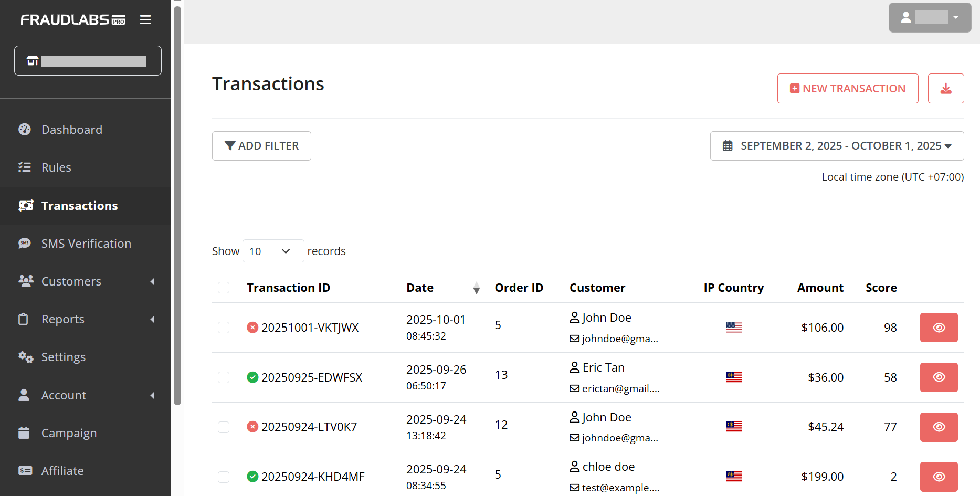Screen dimensions: 980x496
Task: View details of transaction 20251001-VKTJWX
Action: (938, 328)
